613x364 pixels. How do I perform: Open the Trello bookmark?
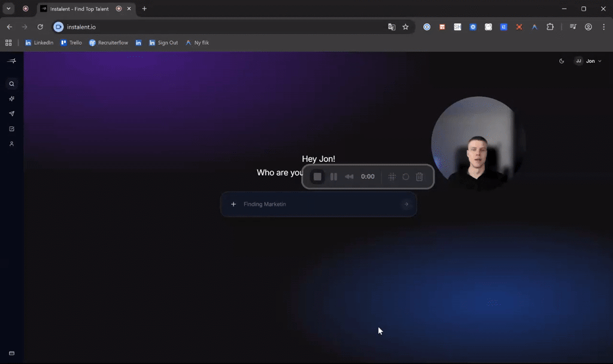click(71, 43)
